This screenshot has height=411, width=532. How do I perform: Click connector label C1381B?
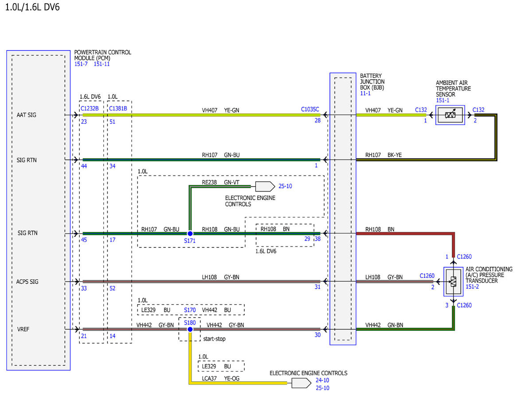pos(118,109)
